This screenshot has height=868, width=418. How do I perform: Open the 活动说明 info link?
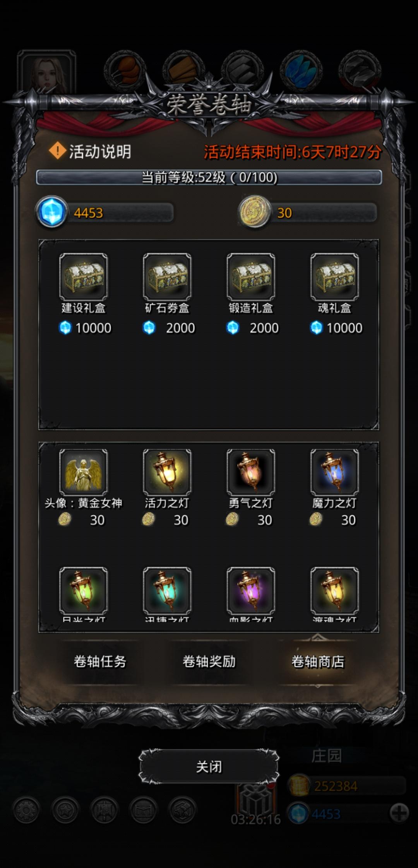click(x=90, y=152)
